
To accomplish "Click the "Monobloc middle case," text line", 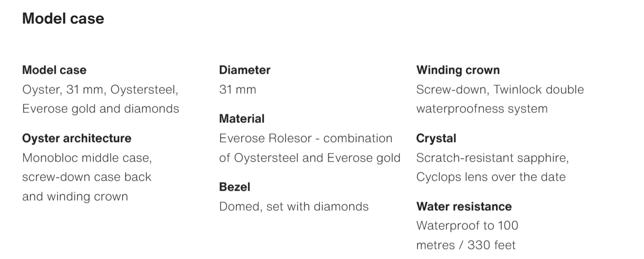I will [x=87, y=158].
